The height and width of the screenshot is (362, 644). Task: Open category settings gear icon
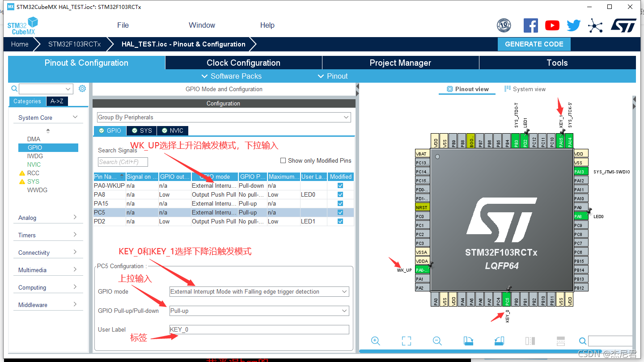point(82,88)
